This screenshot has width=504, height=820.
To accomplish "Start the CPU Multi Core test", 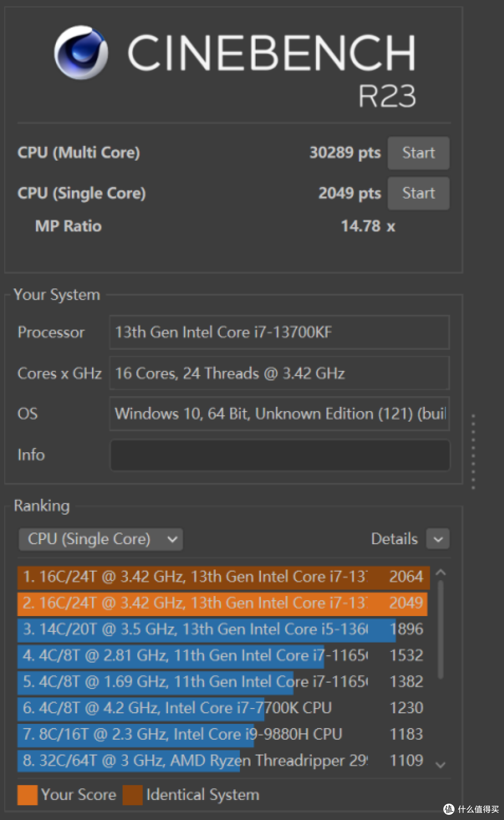I will (418, 153).
